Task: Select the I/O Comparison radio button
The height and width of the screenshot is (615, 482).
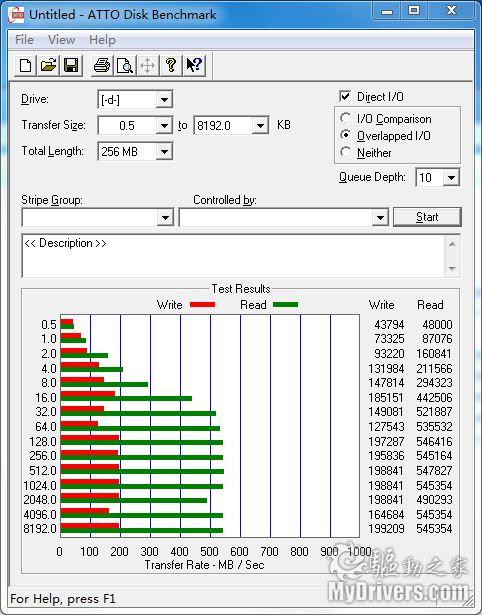Action: click(x=346, y=118)
